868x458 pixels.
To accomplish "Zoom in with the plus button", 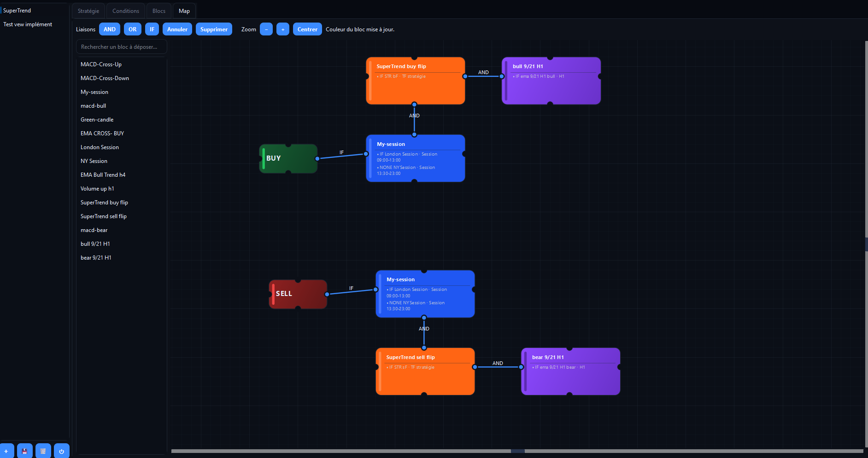I will (283, 29).
